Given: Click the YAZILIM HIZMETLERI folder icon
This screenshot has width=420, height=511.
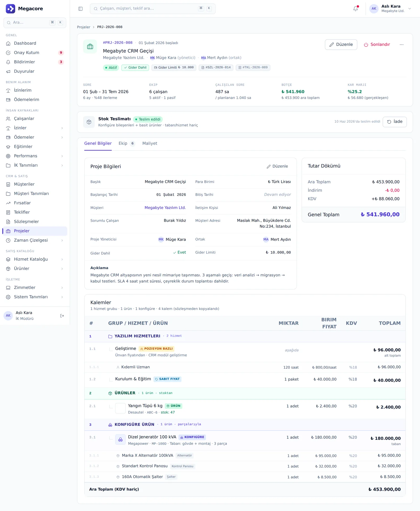Looking at the screenshot, I should (x=110, y=336).
